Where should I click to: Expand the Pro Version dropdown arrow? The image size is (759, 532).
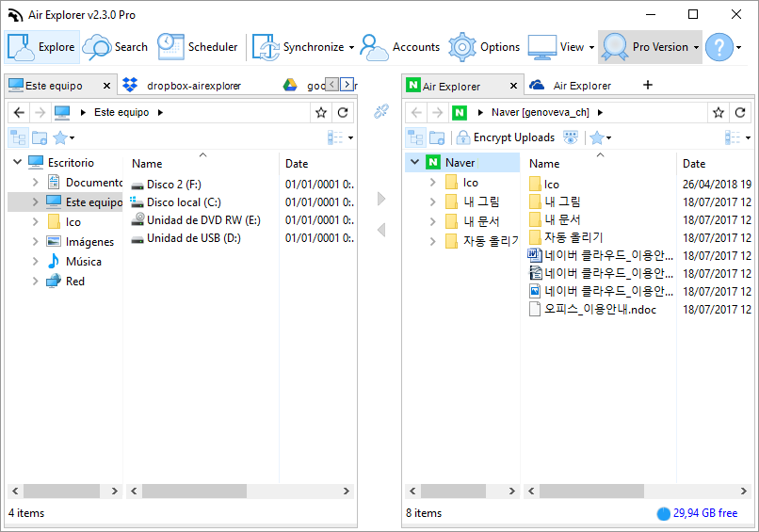(696, 47)
